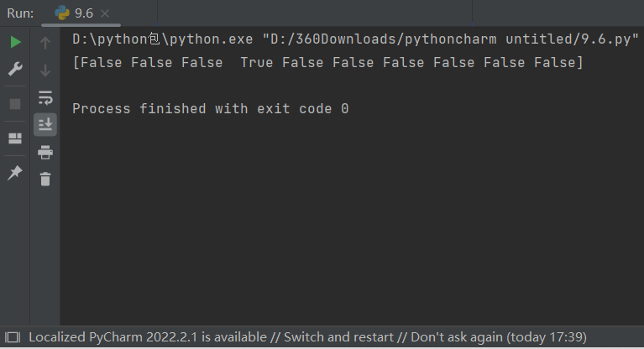Close the 9.6 run tab
This screenshot has width=644, height=349.
[x=105, y=13]
